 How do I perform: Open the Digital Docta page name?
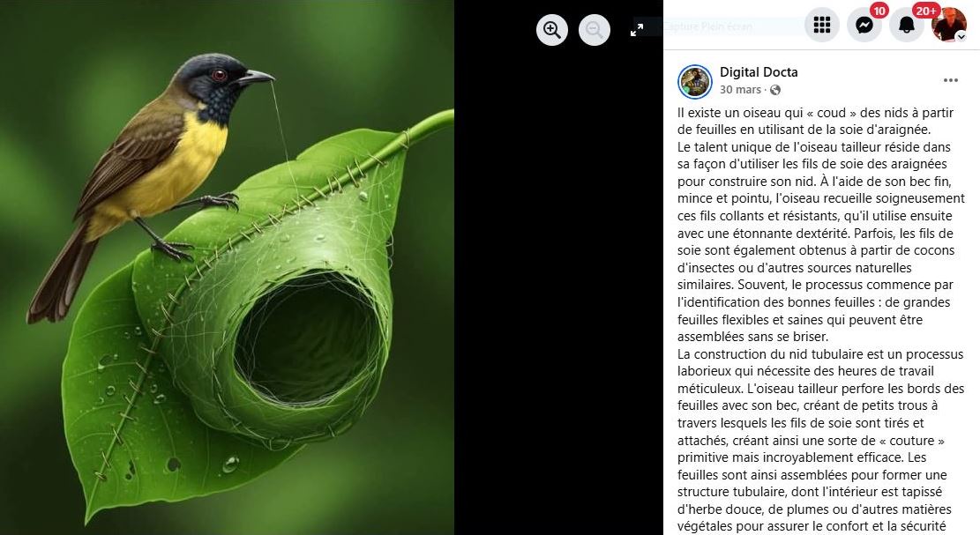tap(759, 71)
